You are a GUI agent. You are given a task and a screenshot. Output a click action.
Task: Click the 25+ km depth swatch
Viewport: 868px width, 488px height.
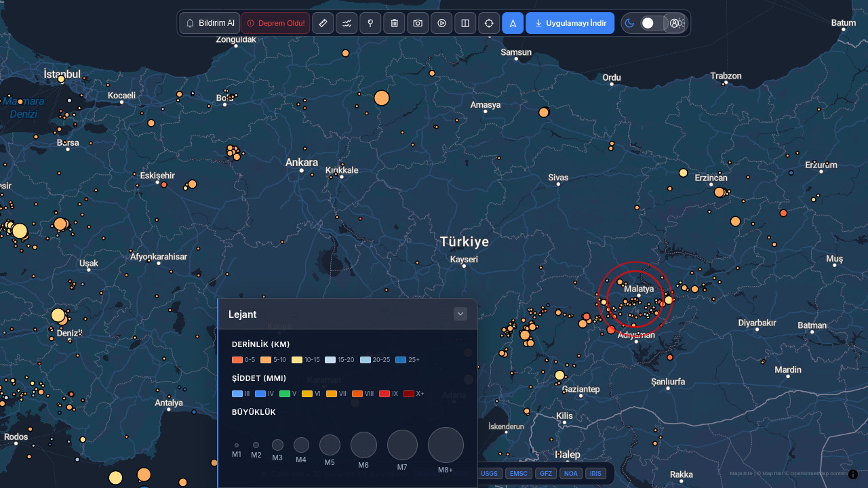click(x=401, y=360)
